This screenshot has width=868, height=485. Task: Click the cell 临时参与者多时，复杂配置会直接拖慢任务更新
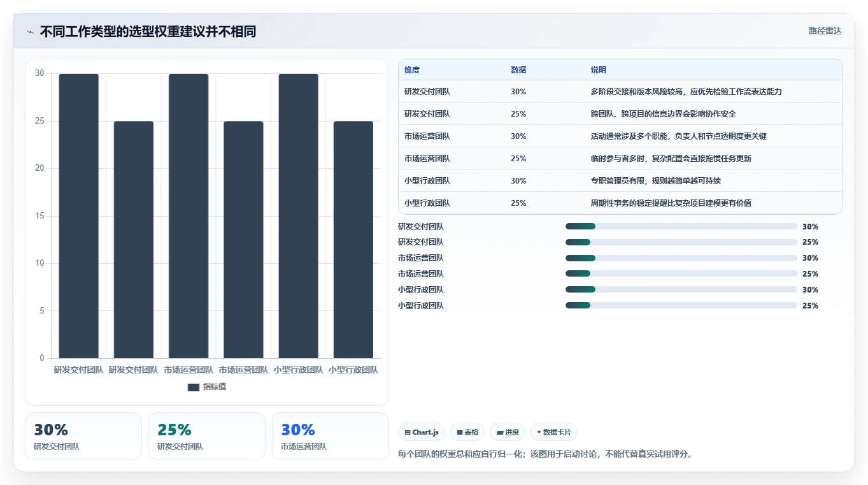[671, 159]
